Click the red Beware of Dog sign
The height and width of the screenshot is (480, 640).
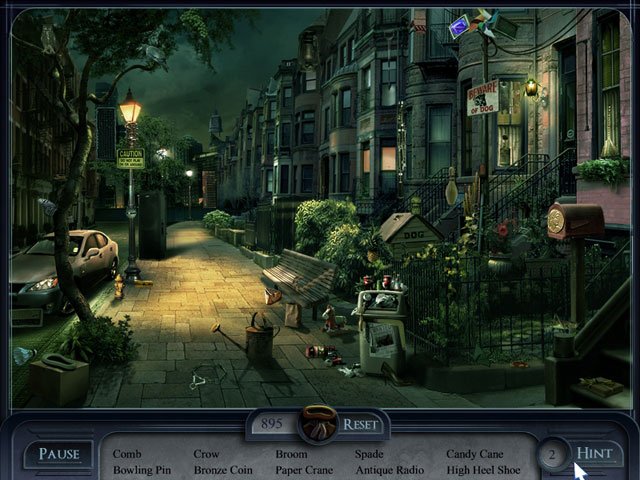coord(482,97)
